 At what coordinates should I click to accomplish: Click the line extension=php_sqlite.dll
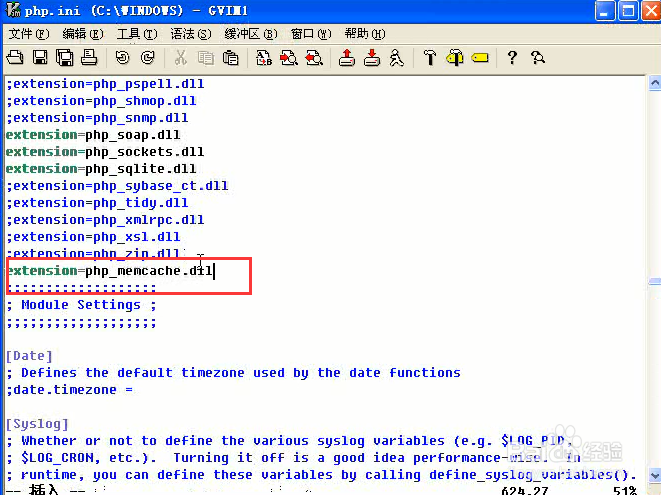pyautogui.click(x=101, y=169)
